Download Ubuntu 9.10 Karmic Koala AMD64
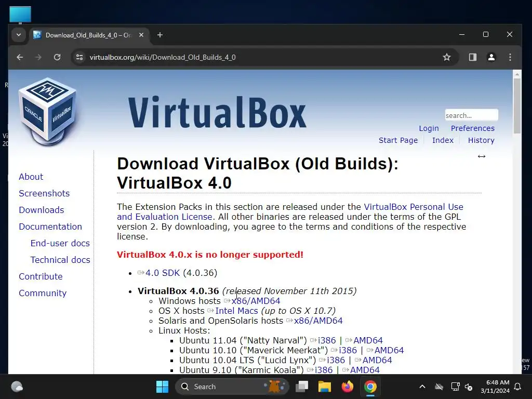This screenshot has height=399, width=532. coord(365,370)
